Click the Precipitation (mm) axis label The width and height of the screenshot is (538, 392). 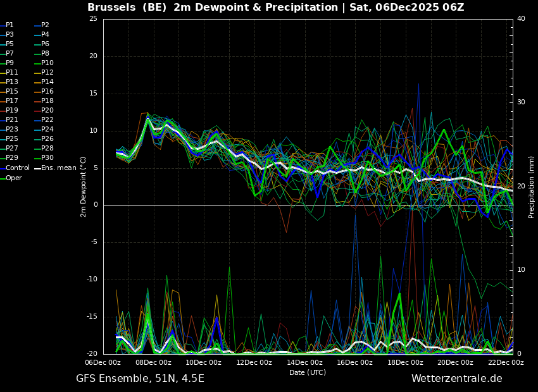pos(532,187)
